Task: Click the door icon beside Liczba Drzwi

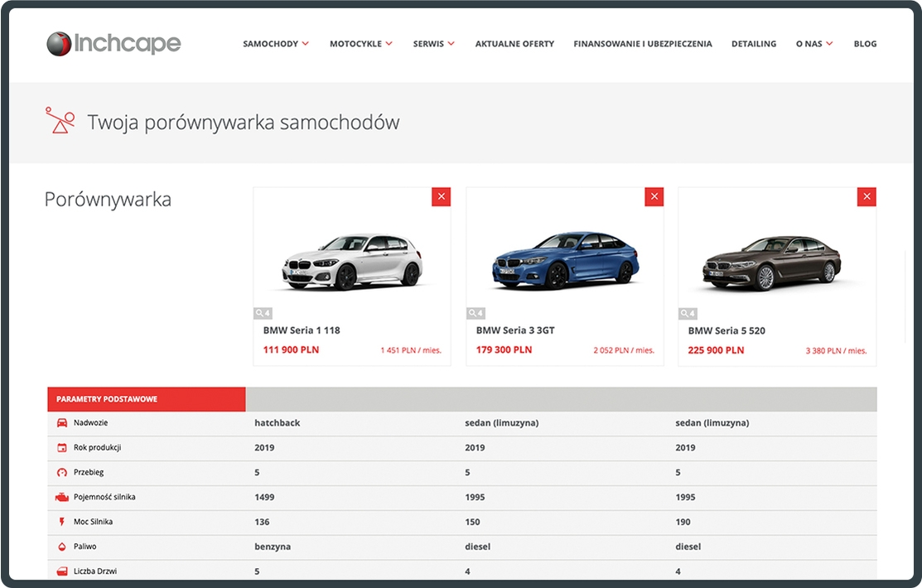Action: [61, 571]
